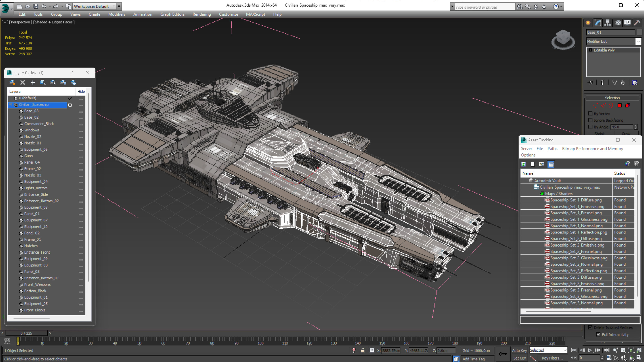Screen dimensions: 644x362
Task: Open Paths menu in Asset Tracking
Action: point(552,148)
